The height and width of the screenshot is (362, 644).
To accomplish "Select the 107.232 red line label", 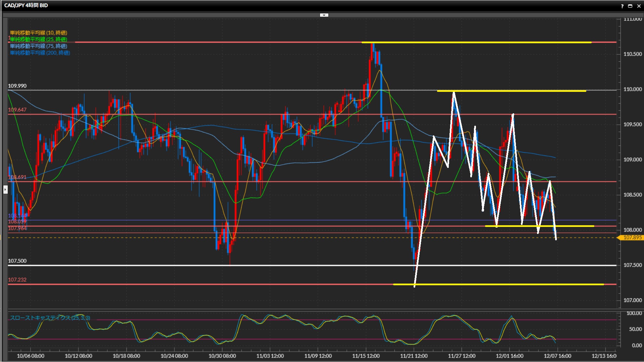I will [x=17, y=280].
